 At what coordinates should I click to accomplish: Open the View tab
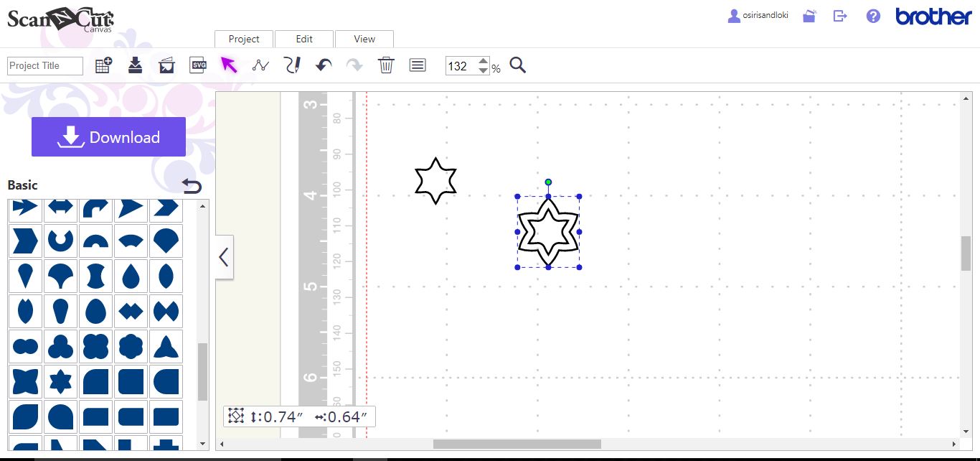(x=364, y=39)
